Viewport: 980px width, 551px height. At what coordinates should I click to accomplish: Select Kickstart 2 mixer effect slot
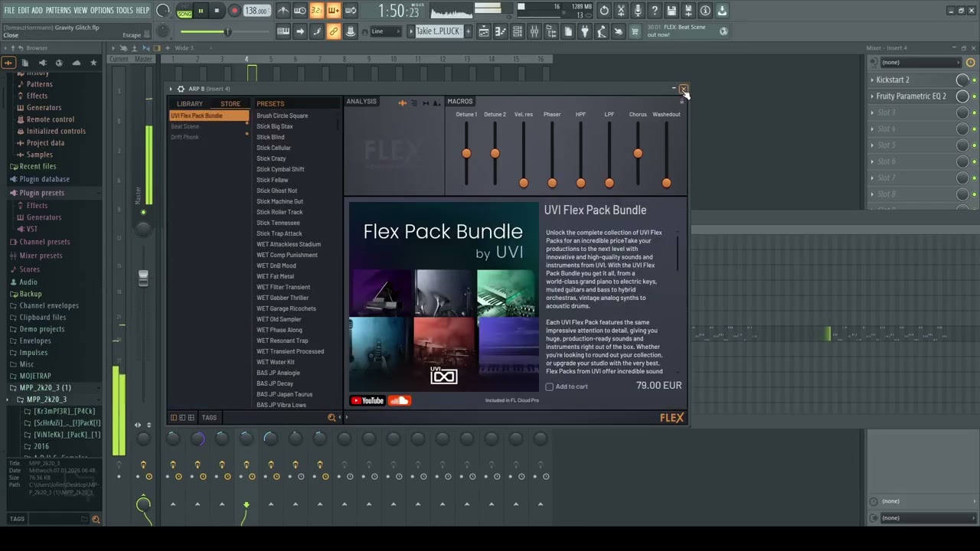tap(893, 80)
